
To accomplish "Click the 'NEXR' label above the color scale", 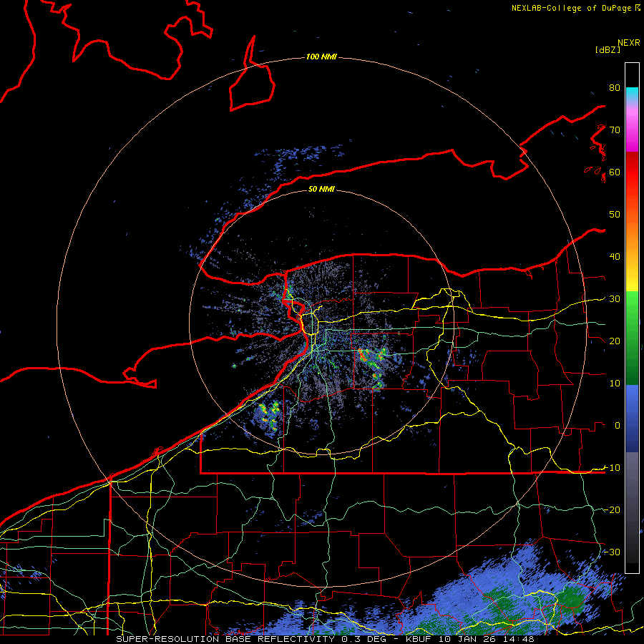I will click(x=629, y=43).
